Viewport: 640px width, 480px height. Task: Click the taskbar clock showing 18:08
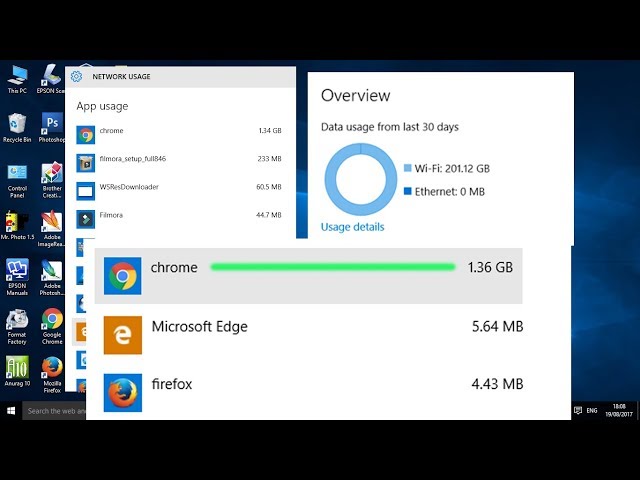619,410
